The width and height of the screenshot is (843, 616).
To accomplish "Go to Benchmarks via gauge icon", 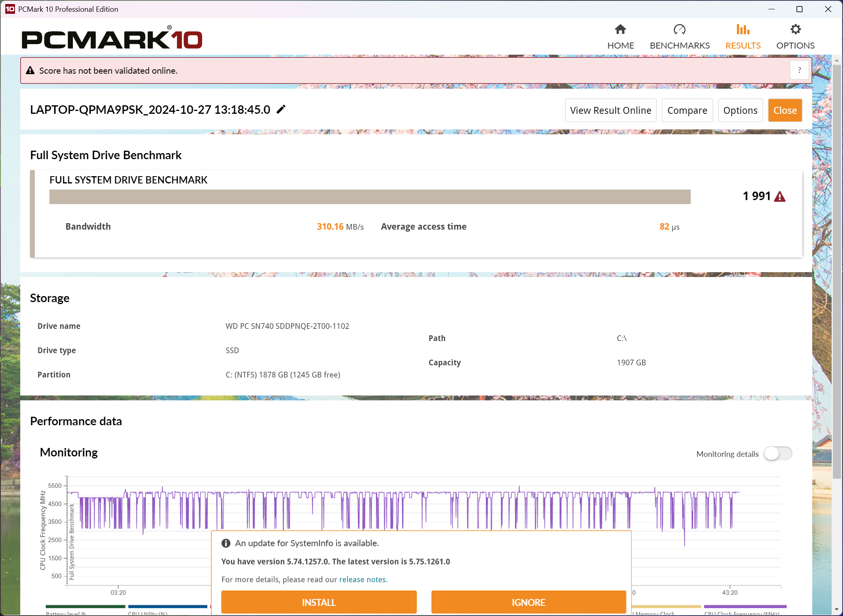I will tap(679, 30).
